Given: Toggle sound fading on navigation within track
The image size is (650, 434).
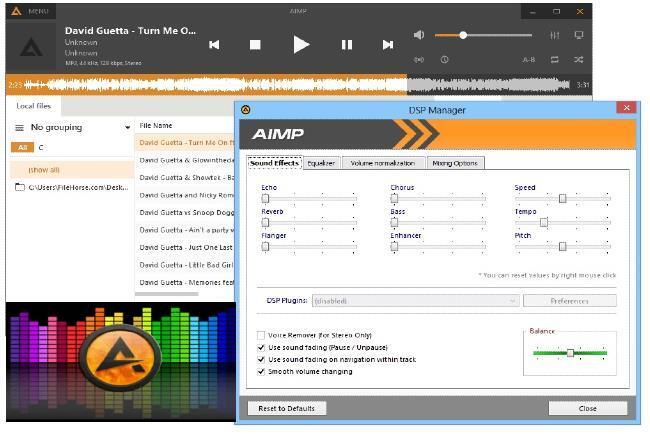Looking at the screenshot, I should pyautogui.click(x=261, y=359).
